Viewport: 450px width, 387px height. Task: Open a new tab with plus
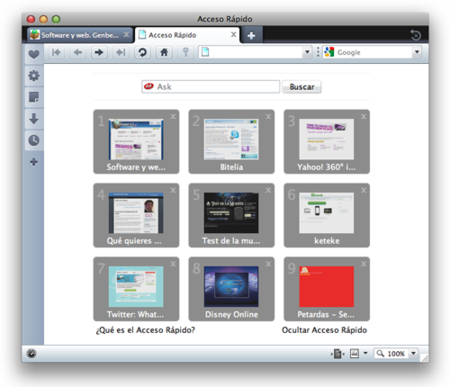point(251,35)
